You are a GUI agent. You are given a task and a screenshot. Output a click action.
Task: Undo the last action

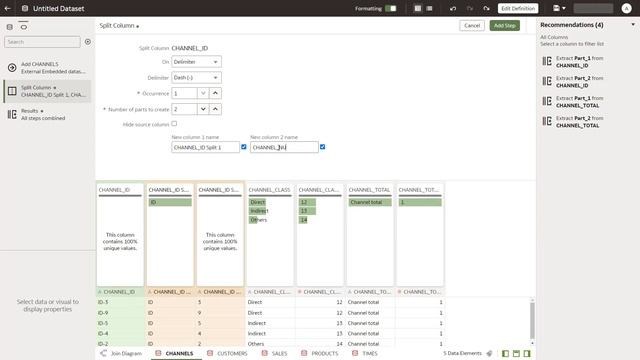pos(453,8)
